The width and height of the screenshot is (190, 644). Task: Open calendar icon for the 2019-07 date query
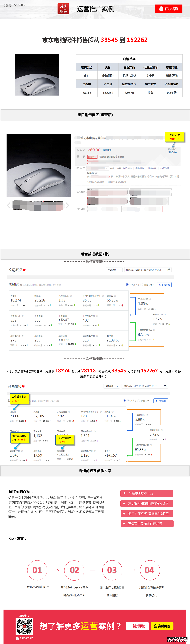tap(168, 270)
